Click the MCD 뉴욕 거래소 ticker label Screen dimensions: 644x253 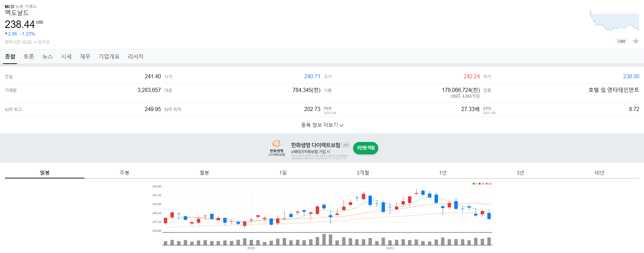pos(20,6)
